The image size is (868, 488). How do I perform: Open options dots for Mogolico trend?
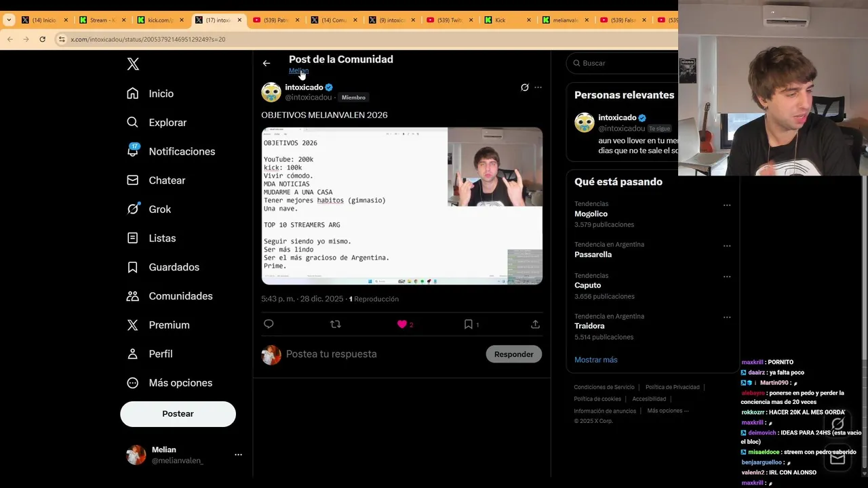tap(727, 205)
